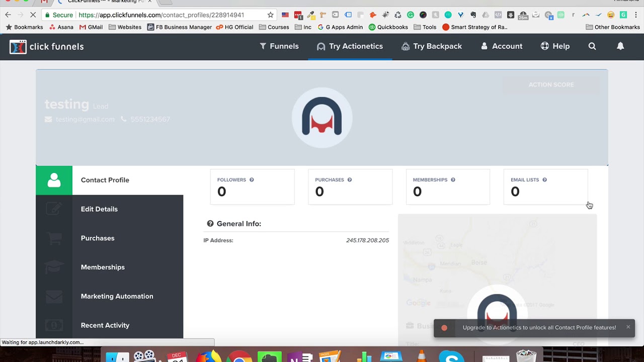644x362 pixels.
Task: Click Email Lists count card
Action: [545, 187]
